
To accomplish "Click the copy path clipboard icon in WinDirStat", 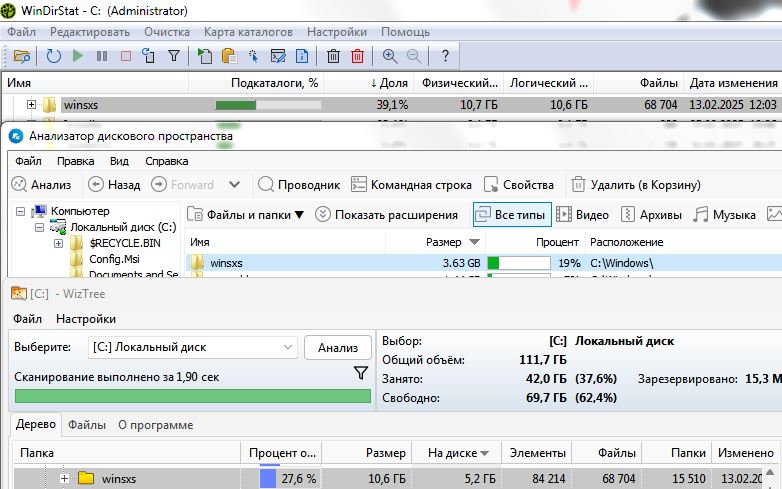I will (x=229, y=56).
